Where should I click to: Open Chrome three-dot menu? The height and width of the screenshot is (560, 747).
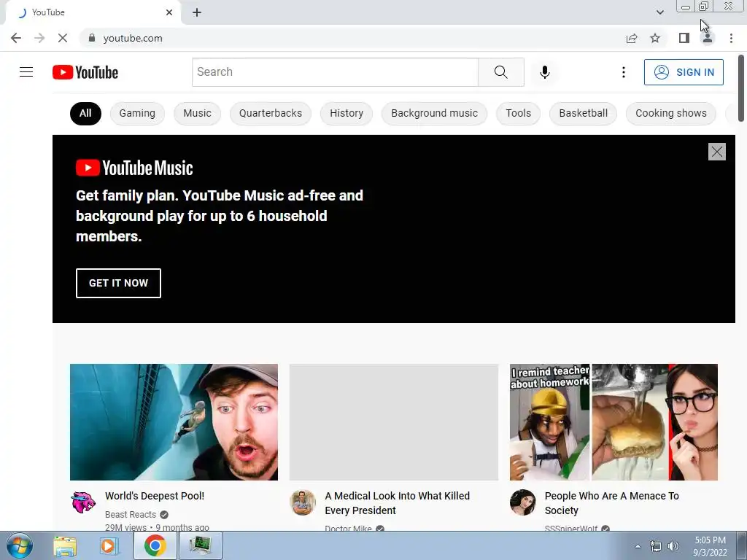tap(731, 38)
